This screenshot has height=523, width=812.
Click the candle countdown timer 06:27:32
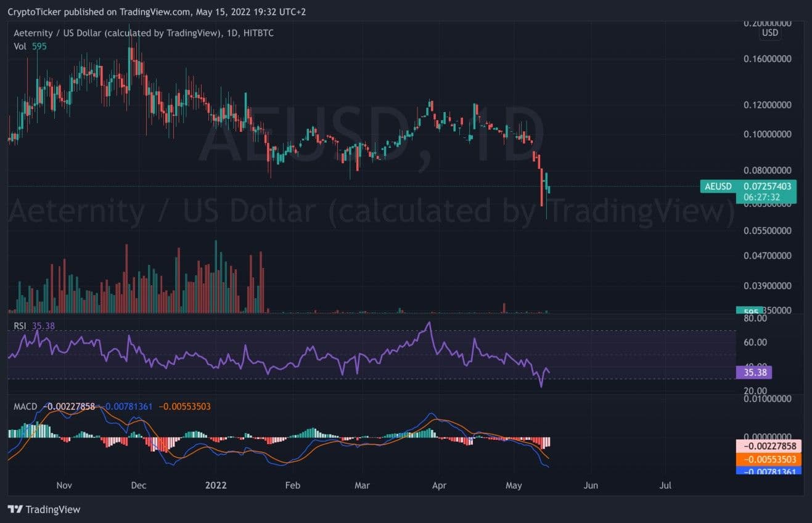coord(761,197)
